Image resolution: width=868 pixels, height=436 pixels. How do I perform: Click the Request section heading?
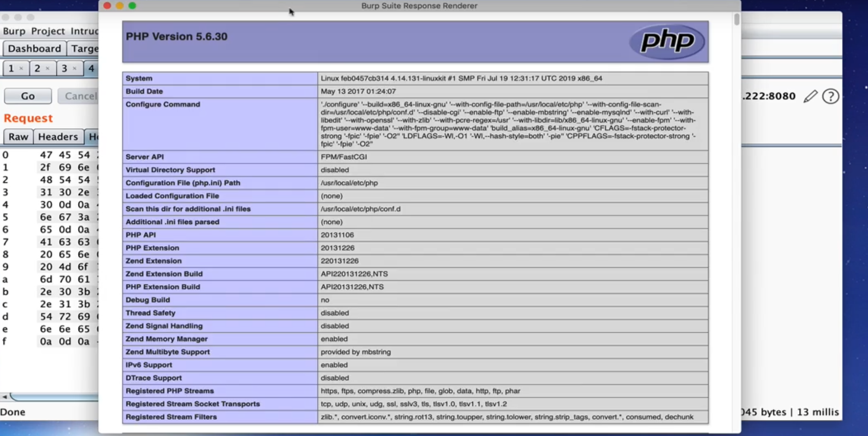pos(28,118)
